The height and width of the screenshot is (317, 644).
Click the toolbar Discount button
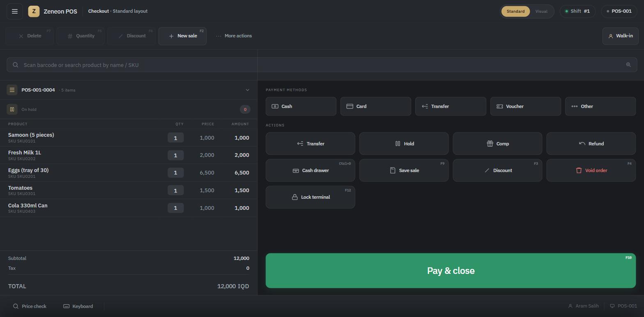[131, 36]
